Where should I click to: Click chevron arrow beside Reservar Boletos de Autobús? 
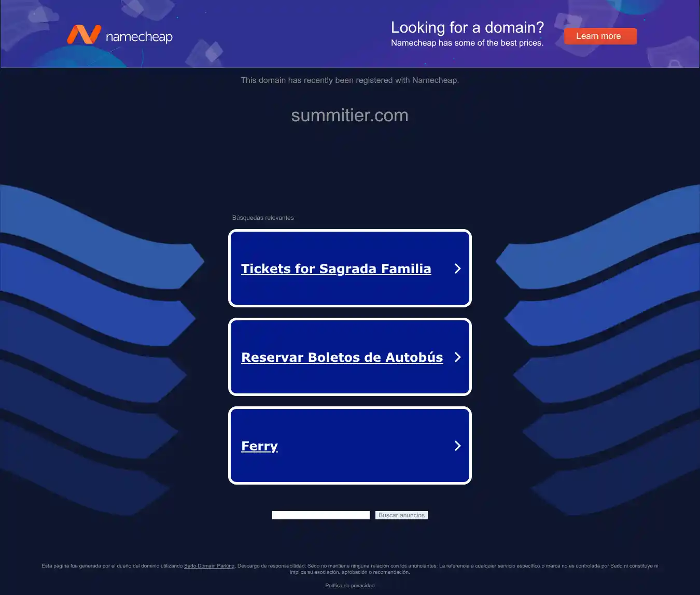coord(457,357)
